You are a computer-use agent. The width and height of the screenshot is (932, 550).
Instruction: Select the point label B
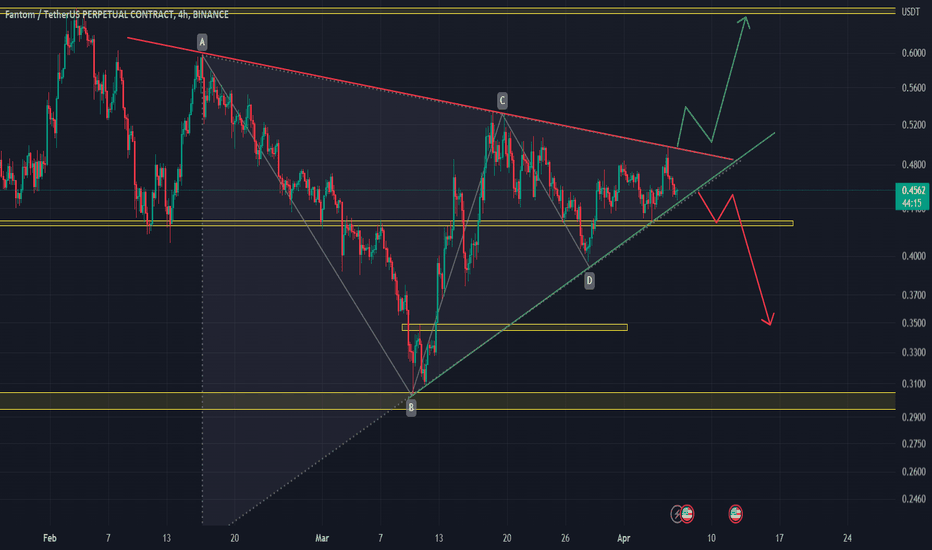[x=411, y=408]
